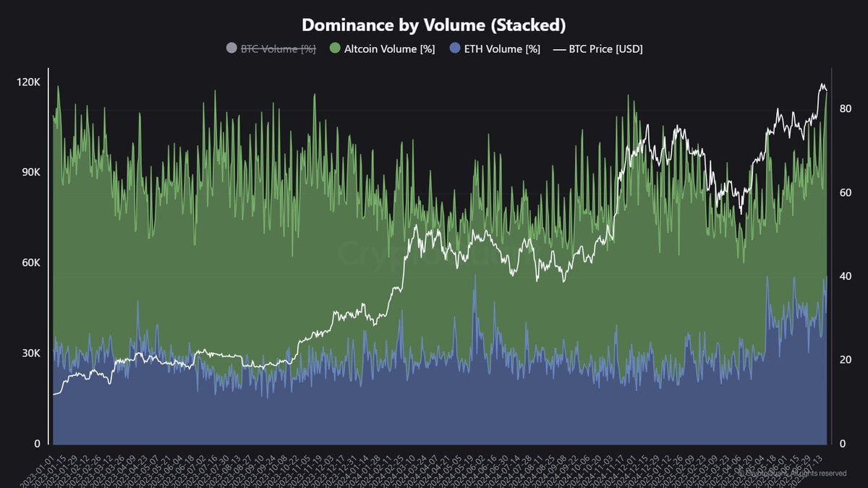The image size is (868, 488).
Task: Select the 90K left axis tick label
Action: tap(31, 172)
